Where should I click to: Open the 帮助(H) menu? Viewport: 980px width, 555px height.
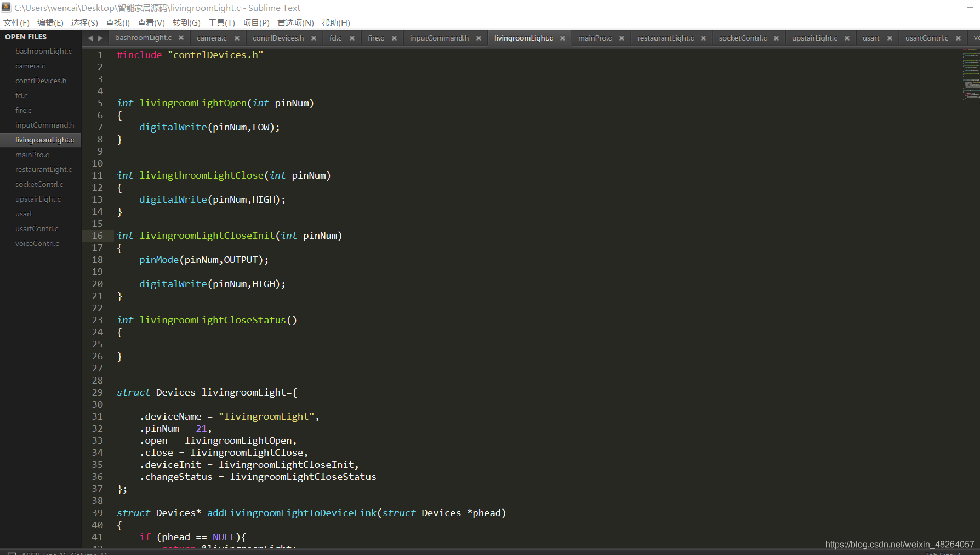[x=336, y=22]
